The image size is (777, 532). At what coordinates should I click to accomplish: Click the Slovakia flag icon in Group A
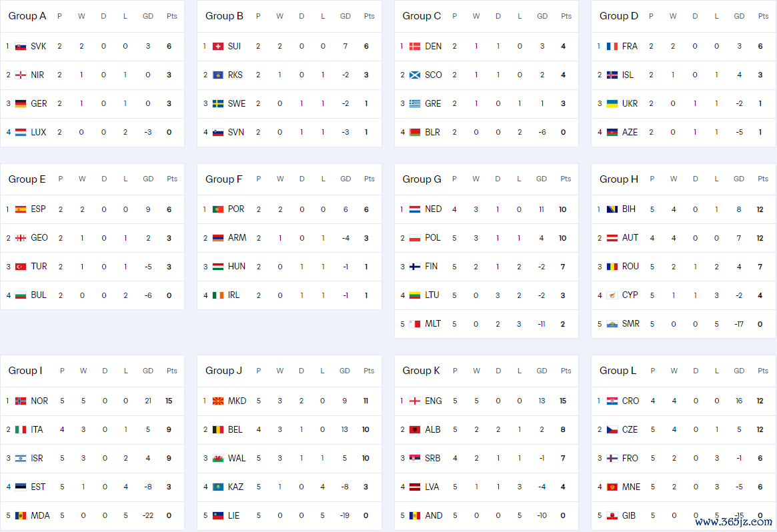pos(21,47)
